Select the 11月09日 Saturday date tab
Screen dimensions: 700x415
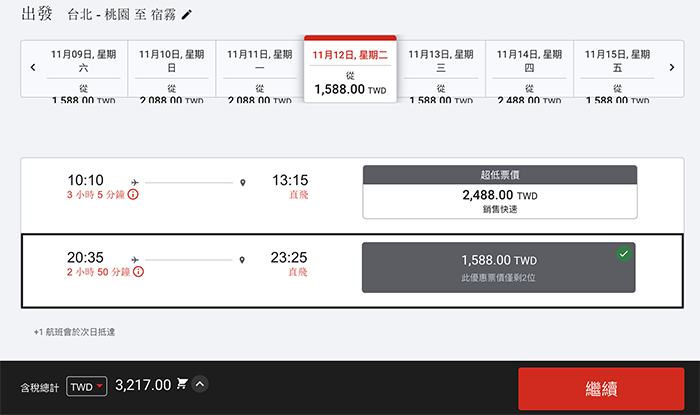[x=83, y=69]
